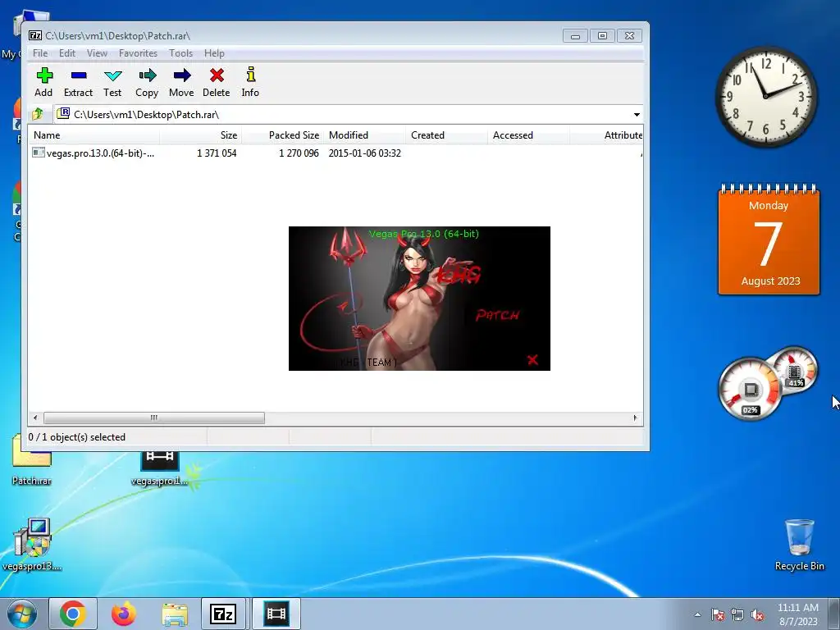Click the Add toolbar icon
Screen dimensions: 840x630
coord(44,82)
